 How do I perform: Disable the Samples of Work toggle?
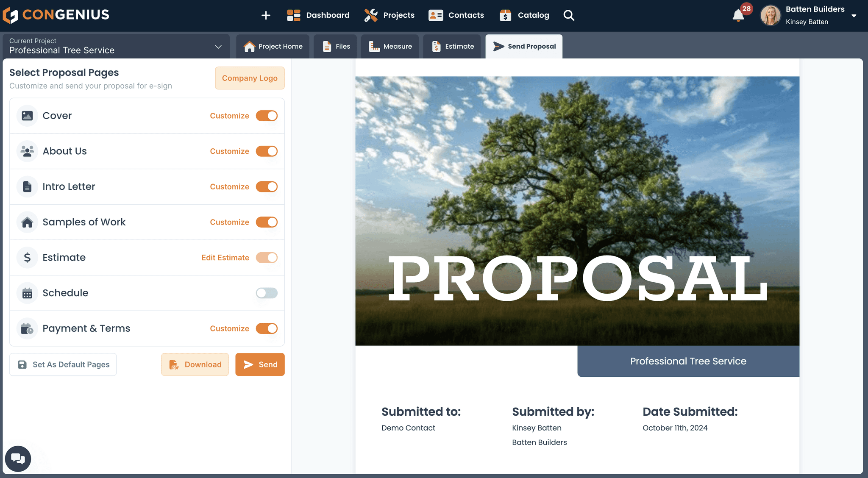click(x=267, y=222)
